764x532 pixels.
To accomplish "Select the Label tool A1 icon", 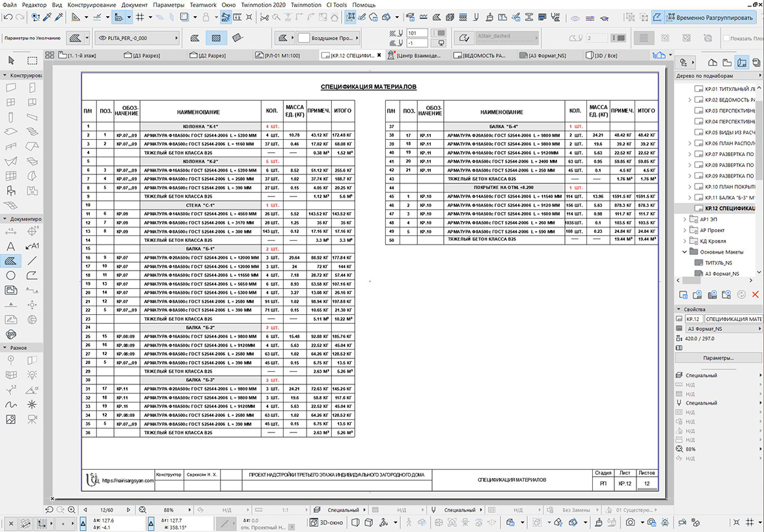I will [32, 246].
